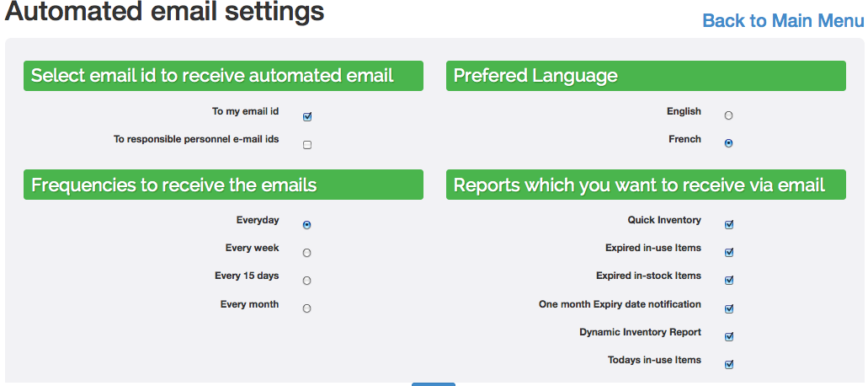Uncheck the Dynamic Inventory Report checkbox
868x386 pixels.
click(x=729, y=336)
